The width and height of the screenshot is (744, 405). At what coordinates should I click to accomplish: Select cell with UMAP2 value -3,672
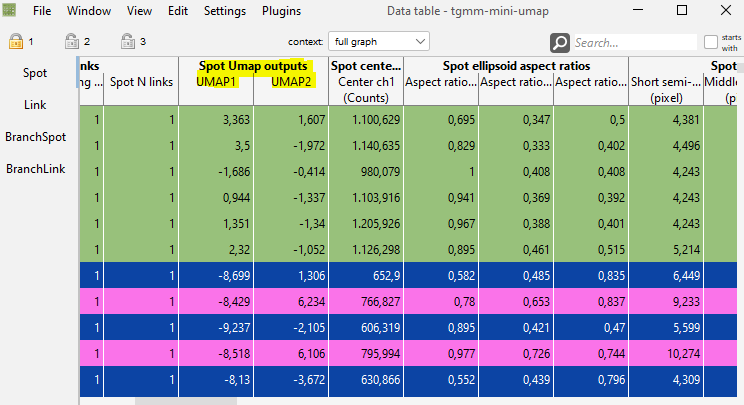(291, 380)
